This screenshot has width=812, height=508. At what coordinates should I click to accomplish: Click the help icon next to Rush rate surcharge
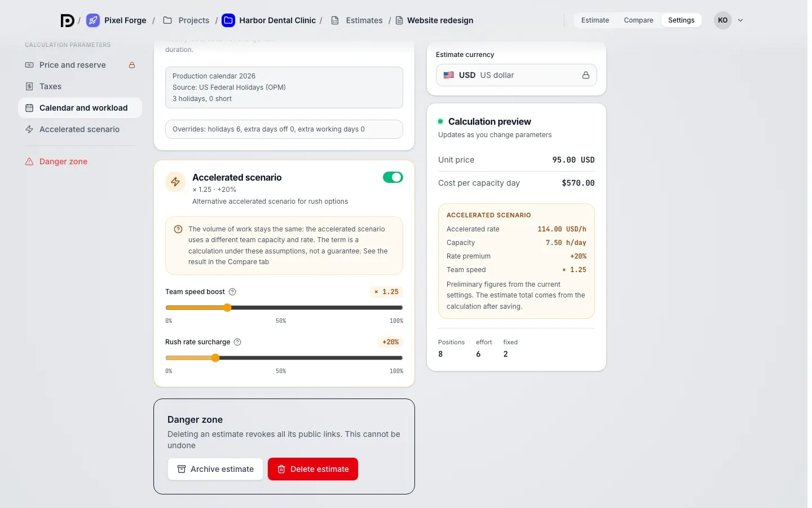tap(237, 342)
